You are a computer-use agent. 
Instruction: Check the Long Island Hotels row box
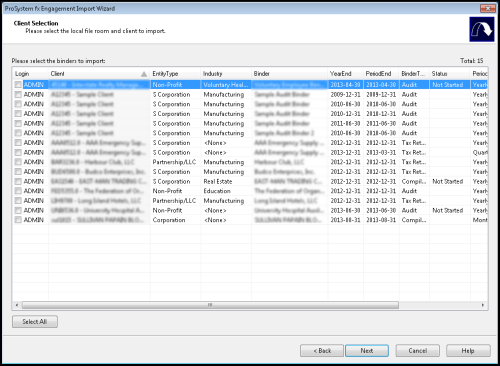pos(18,201)
